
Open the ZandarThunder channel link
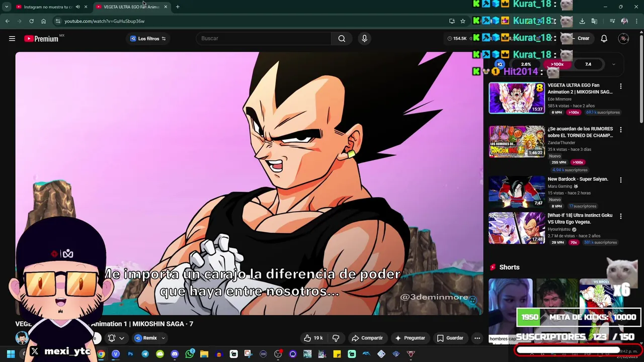[x=561, y=143]
